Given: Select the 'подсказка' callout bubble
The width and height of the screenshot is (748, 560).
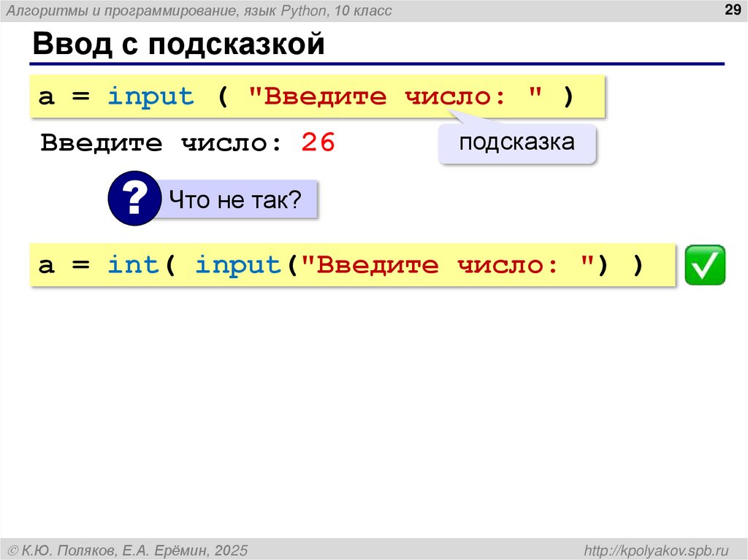Looking at the screenshot, I should (516, 142).
